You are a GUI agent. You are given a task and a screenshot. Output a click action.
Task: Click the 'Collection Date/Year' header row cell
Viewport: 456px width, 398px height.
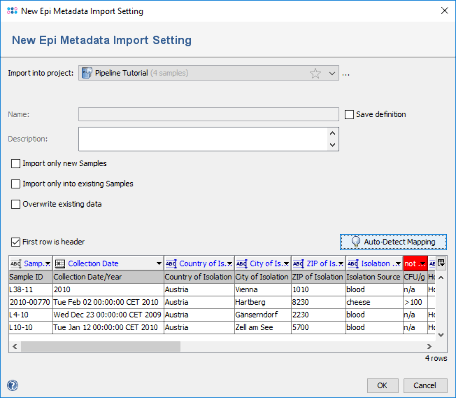point(108,277)
